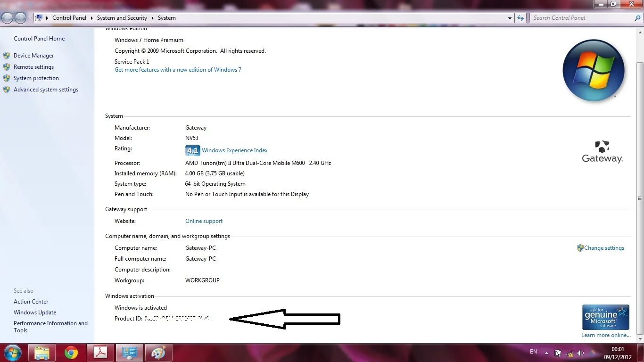644x362 pixels.
Task: Click the address bar refresh button
Action: pos(520,18)
